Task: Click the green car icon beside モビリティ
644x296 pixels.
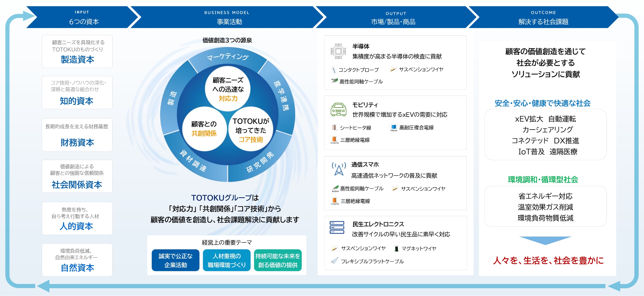Action: coord(339,110)
